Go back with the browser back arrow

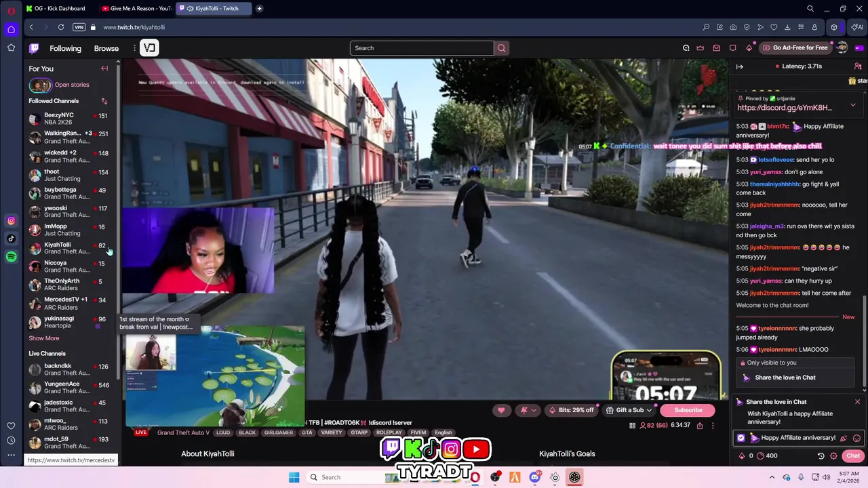tap(31, 27)
